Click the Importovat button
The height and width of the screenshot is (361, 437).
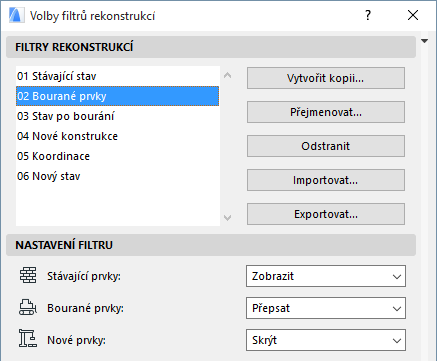pyautogui.click(x=326, y=180)
